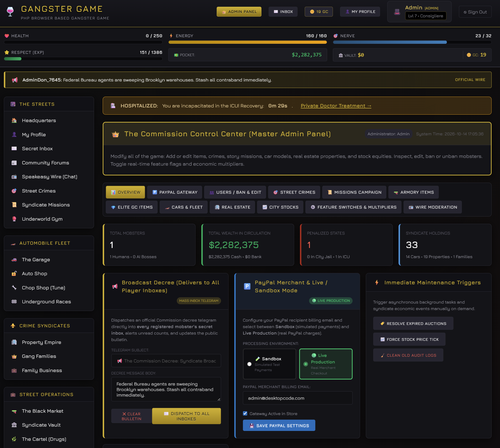The height and width of the screenshot is (448, 500).
Task: Click Dispatch To All Inboxes button
Action: coord(186,416)
